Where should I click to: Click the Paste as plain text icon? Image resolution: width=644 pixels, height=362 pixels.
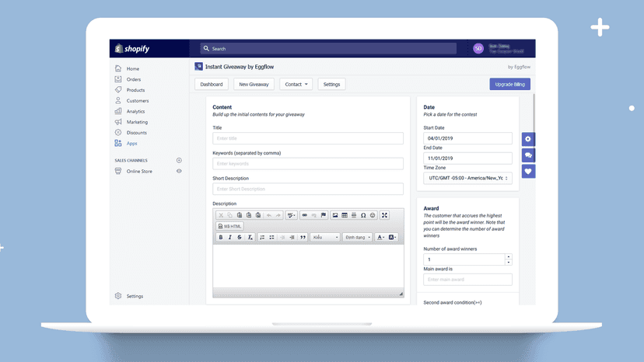pos(249,215)
